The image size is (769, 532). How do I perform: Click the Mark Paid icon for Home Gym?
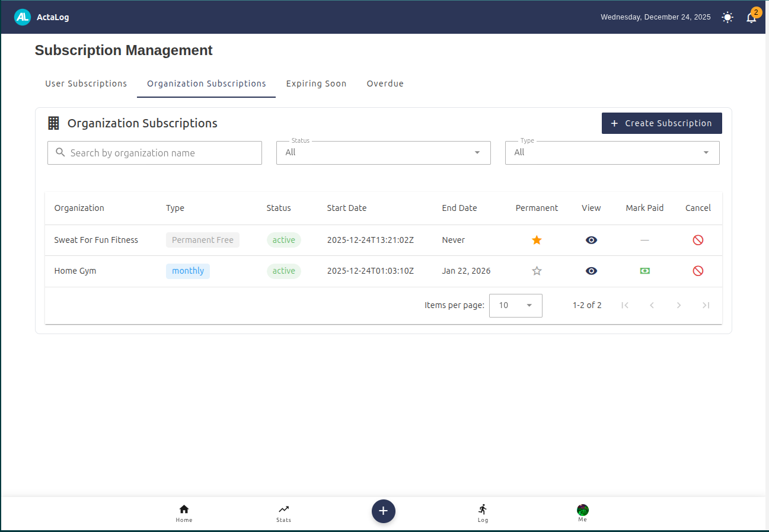pos(644,271)
